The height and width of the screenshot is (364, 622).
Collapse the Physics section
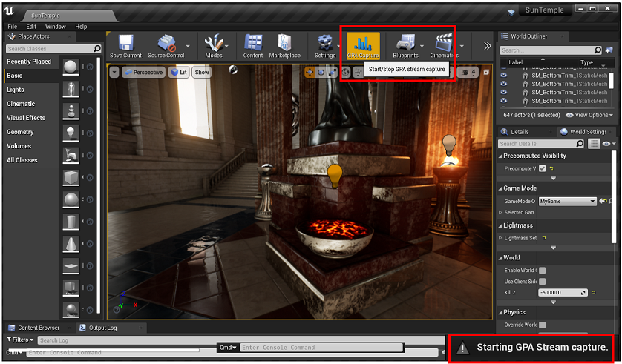point(500,313)
